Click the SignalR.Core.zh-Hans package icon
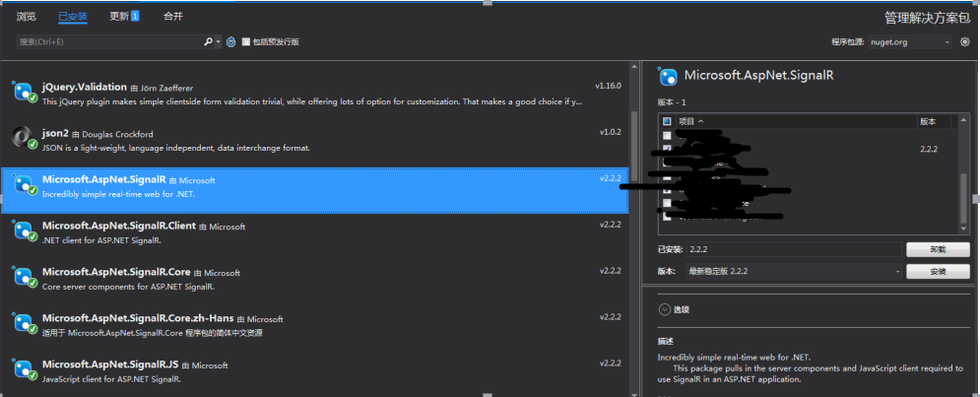 point(24,322)
